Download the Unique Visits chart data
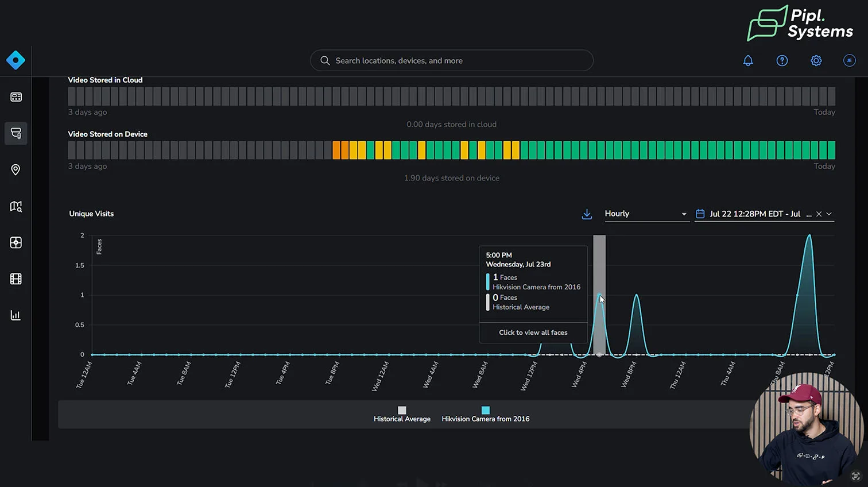Image resolution: width=868 pixels, height=487 pixels. pos(587,214)
